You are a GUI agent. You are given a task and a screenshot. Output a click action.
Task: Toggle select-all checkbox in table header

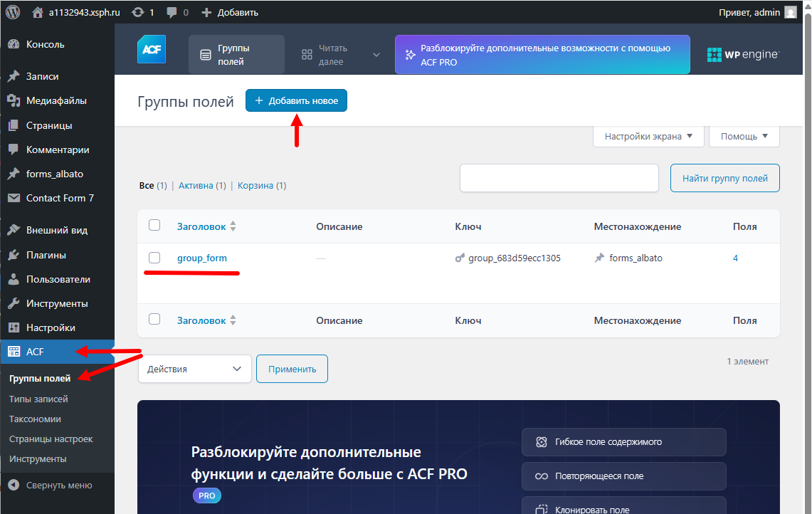[x=154, y=226]
